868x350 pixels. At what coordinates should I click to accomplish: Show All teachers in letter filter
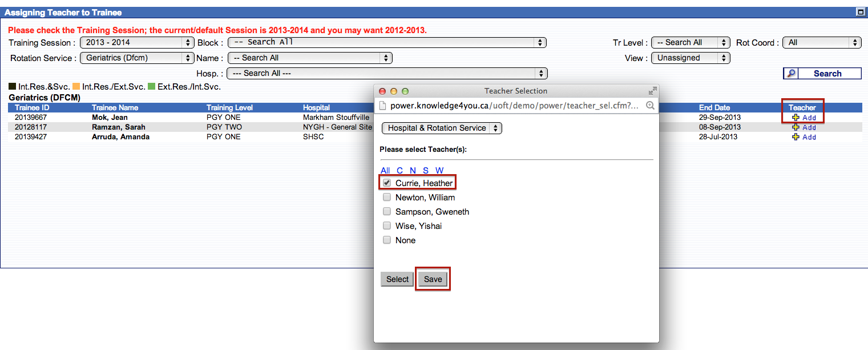coord(385,171)
